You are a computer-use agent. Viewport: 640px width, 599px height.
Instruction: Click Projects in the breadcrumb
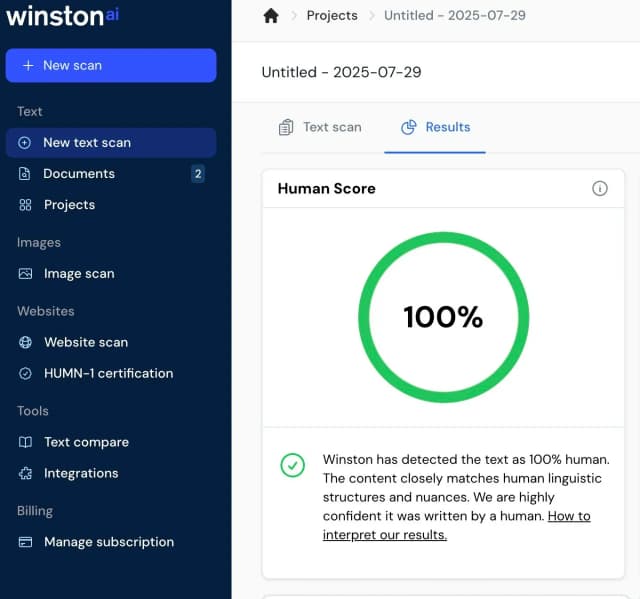[x=332, y=15]
